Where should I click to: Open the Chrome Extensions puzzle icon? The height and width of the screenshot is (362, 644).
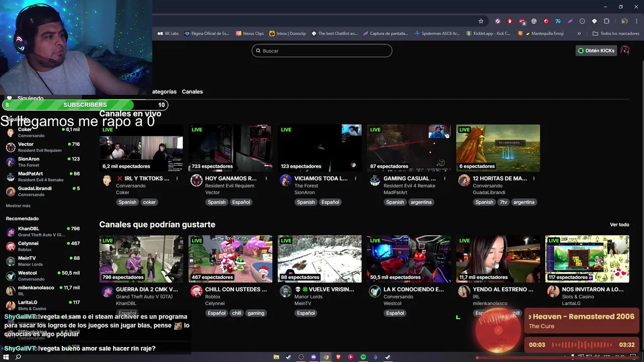[x=606, y=21]
